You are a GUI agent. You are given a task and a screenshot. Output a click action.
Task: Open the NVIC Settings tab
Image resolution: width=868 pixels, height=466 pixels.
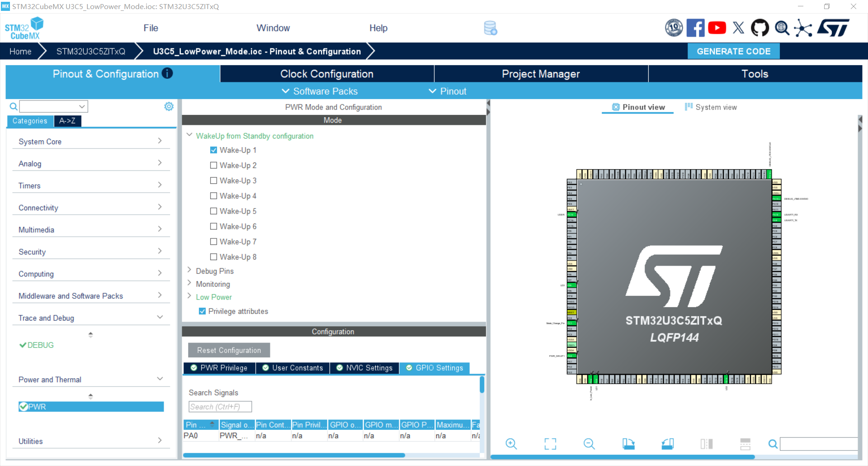click(x=364, y=368)
